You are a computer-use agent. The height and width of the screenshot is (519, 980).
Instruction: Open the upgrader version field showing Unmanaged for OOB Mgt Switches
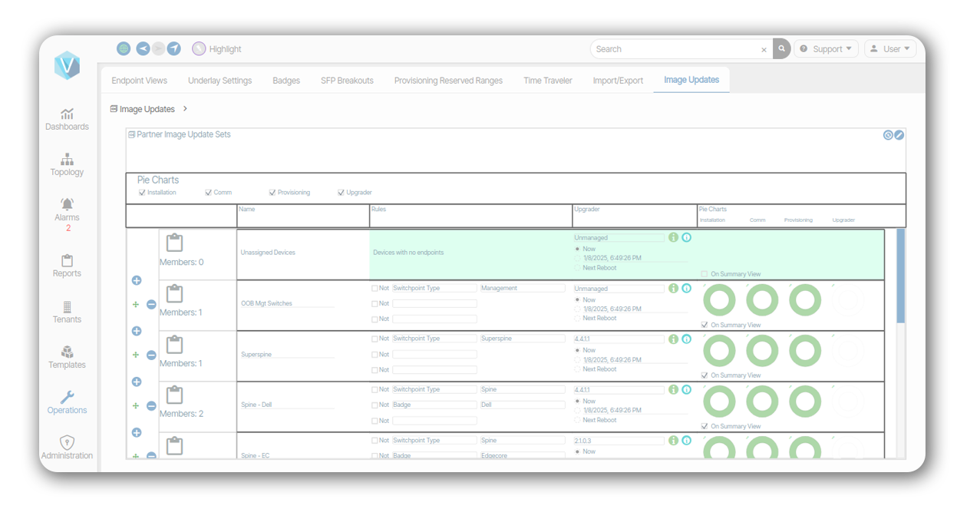(x=619, y=289)
